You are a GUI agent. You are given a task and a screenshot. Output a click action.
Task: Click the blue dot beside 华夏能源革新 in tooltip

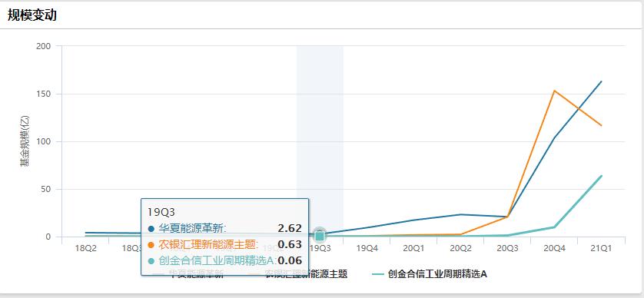(x=151, y=229)
